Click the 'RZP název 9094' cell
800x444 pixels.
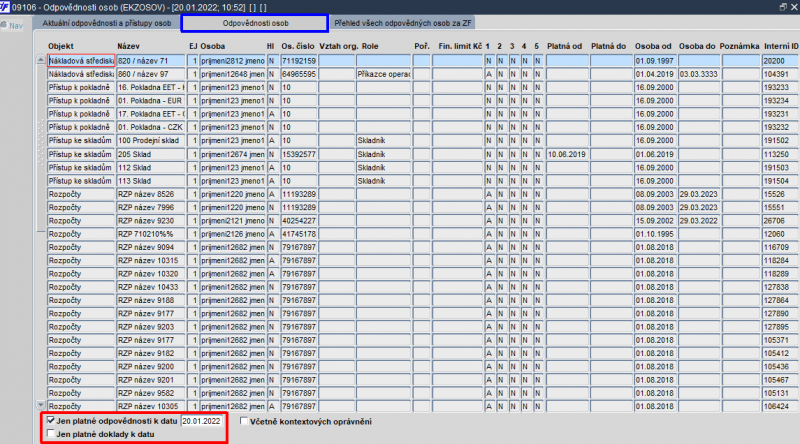(151, 247)
